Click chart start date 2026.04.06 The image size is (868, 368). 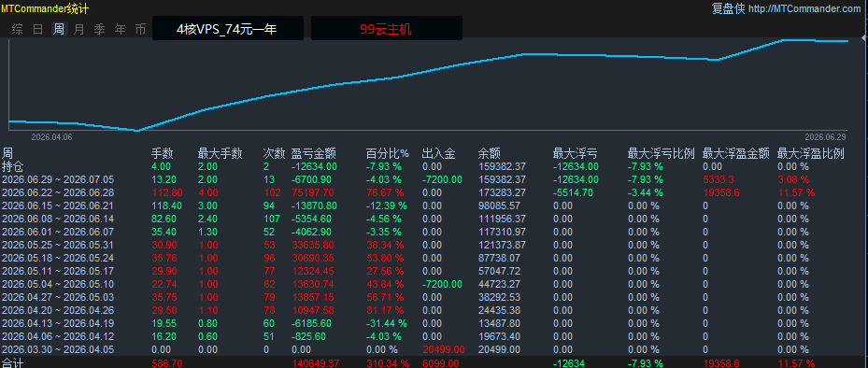pyautogui.click(x=51, y=136)
